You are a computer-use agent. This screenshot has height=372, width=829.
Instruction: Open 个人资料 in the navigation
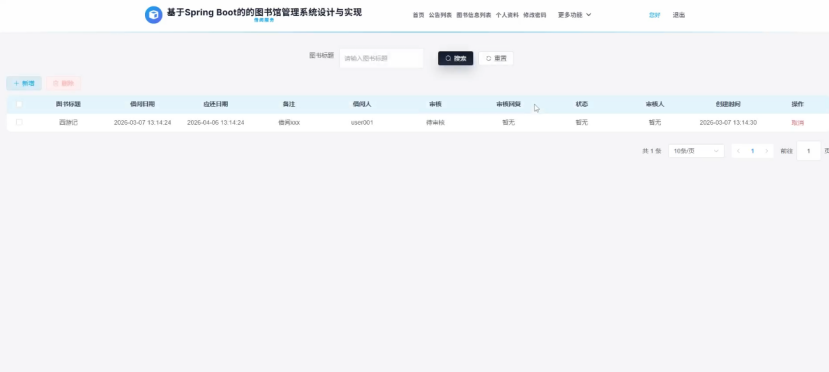tap(507, 15)
